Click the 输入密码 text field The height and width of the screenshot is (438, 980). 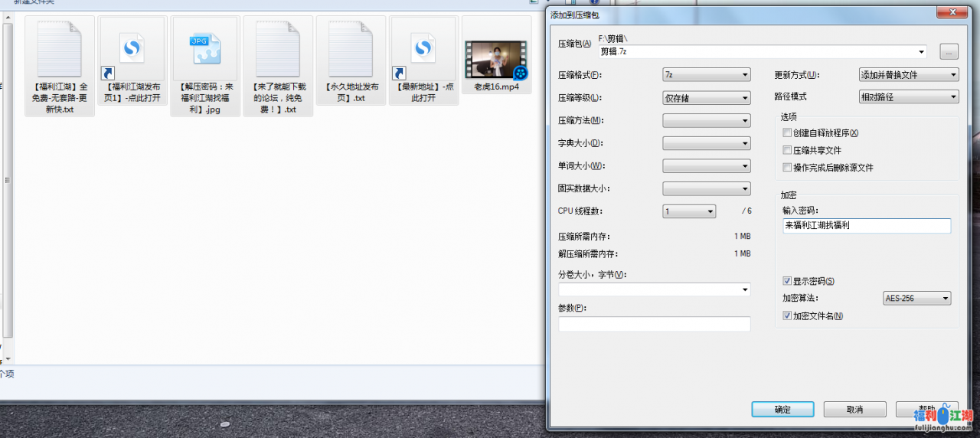(x=866, y=226)
